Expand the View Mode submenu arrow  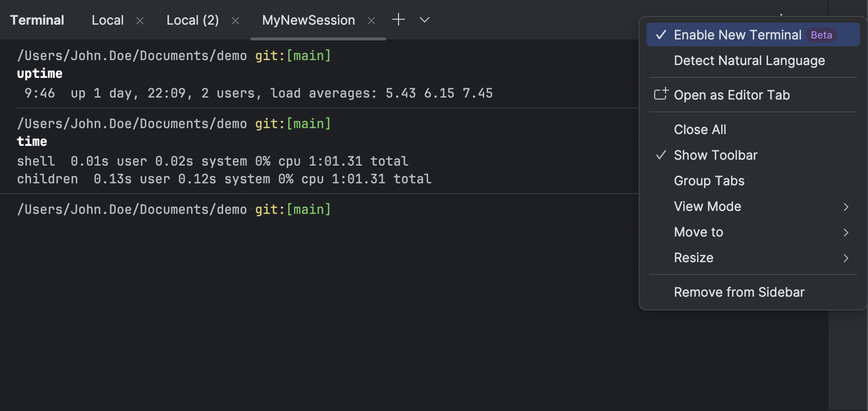point(845,207)
